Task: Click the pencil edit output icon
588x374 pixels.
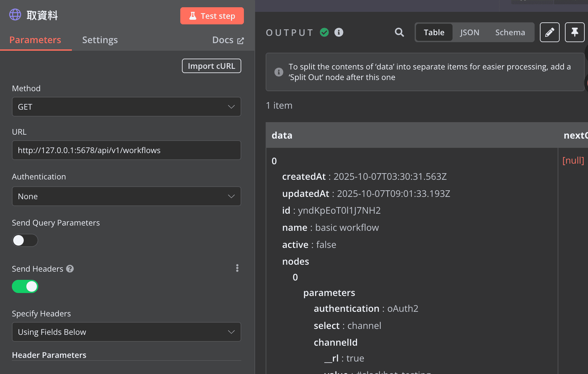Action: click(x=549, y=32)
